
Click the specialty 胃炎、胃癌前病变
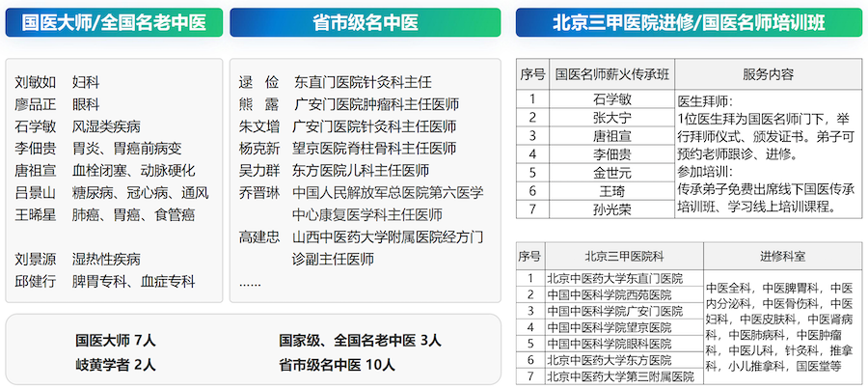(x=126, y=149)
